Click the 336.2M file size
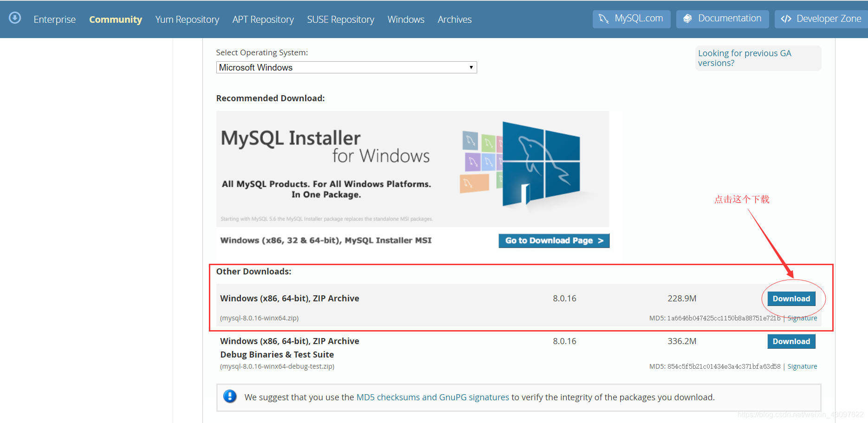Screen dimensions: 868x423 point(682,341)
